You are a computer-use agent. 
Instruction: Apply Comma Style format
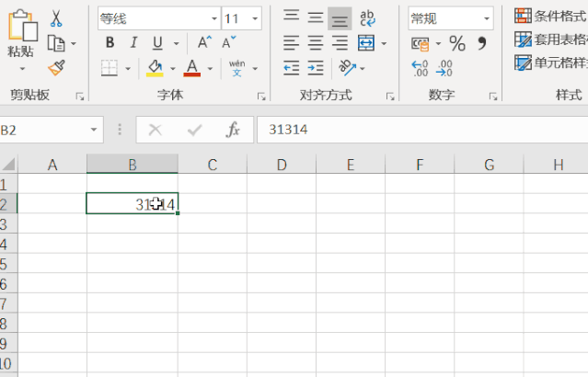[482, 43]
